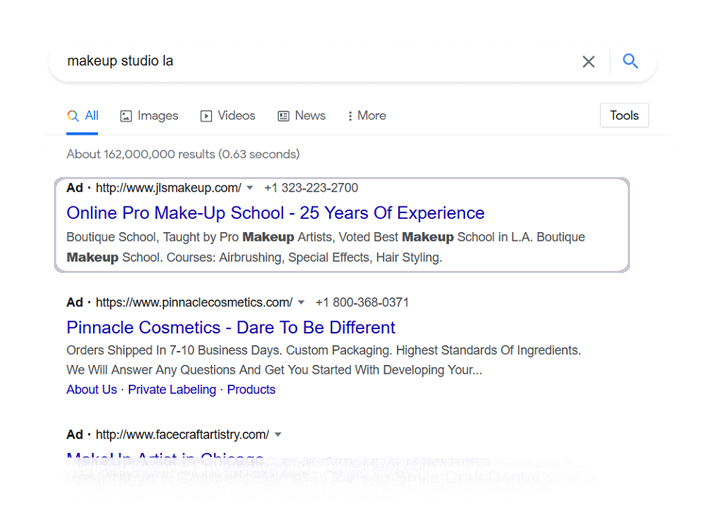Expand dropdown arrow next to jlsmakeup.com URL
Screen dimensions: 716x512
tap(250, 188)
